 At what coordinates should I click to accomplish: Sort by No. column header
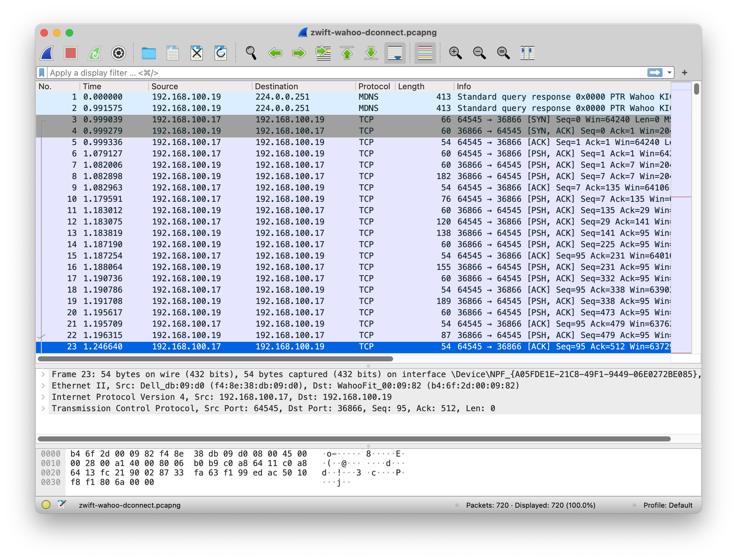(58, 87)
